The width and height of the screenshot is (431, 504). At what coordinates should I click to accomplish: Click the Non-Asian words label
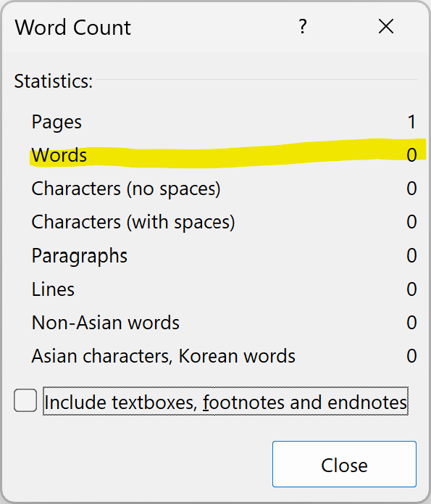tap(105, 323)
